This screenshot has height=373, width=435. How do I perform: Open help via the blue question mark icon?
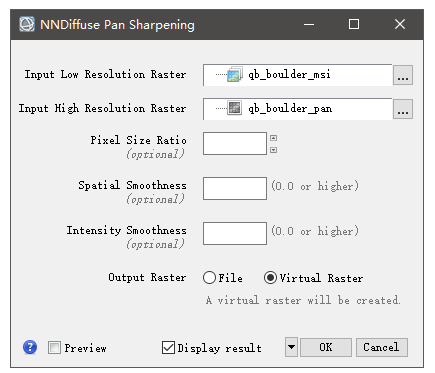click(x=30, y=347)
